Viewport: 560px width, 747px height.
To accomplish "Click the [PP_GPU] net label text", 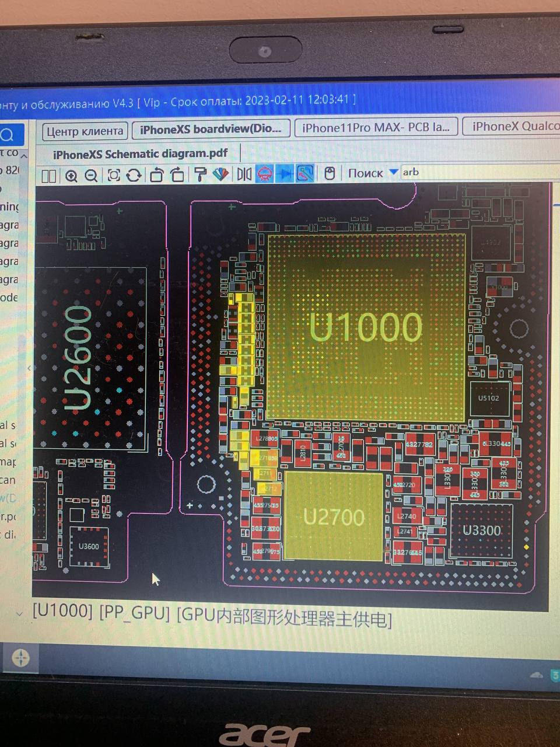I will pyautogui.click(x=135, y=612).
